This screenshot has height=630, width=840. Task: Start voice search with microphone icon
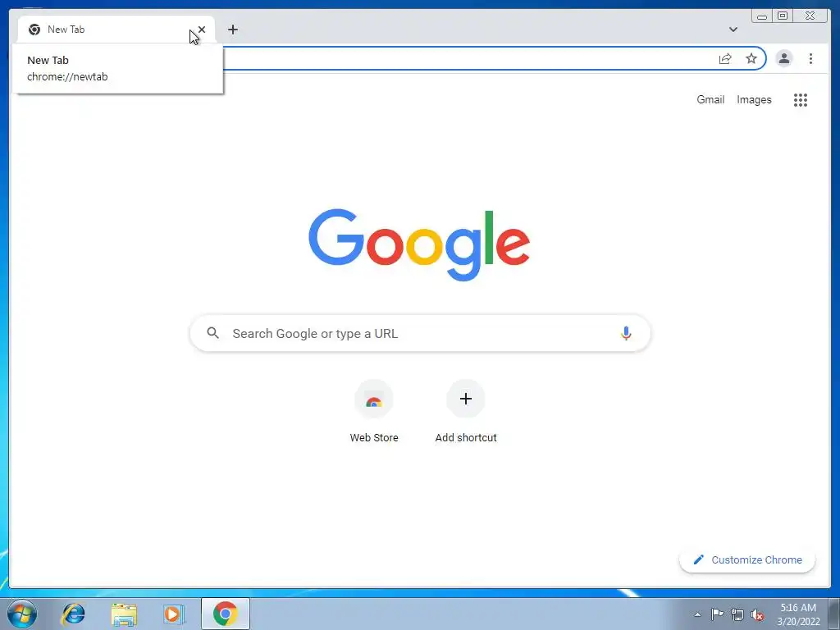pos(626,333)
